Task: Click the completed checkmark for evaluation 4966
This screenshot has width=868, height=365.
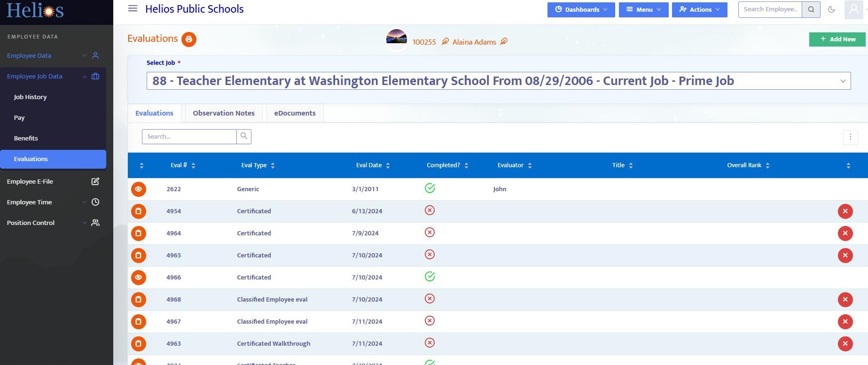Action: 430,277
